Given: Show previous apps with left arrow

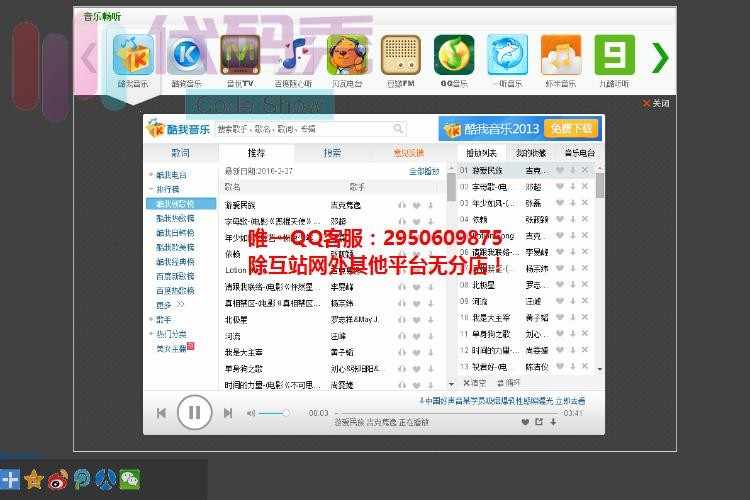Looking at the screenshot, I should tap(89, 58).
